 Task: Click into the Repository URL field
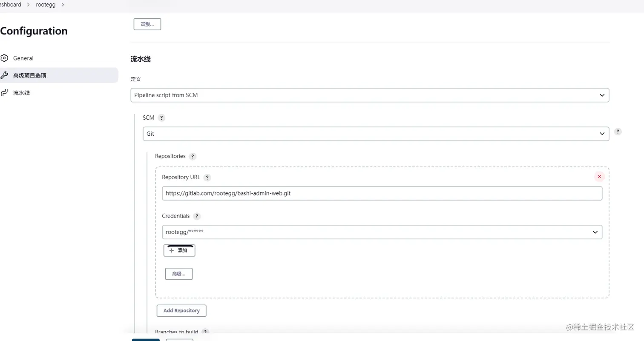pos(382,193)
